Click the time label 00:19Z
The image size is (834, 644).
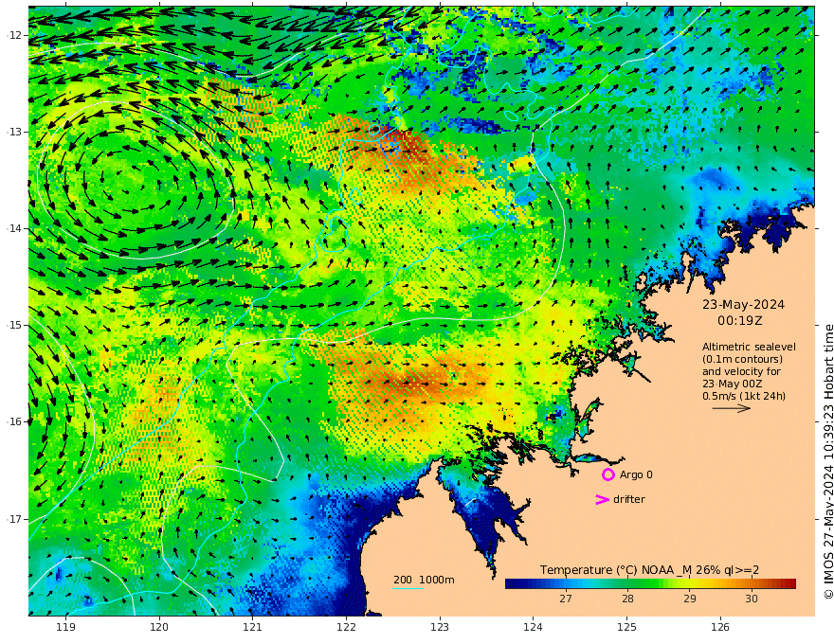[740, 321]
